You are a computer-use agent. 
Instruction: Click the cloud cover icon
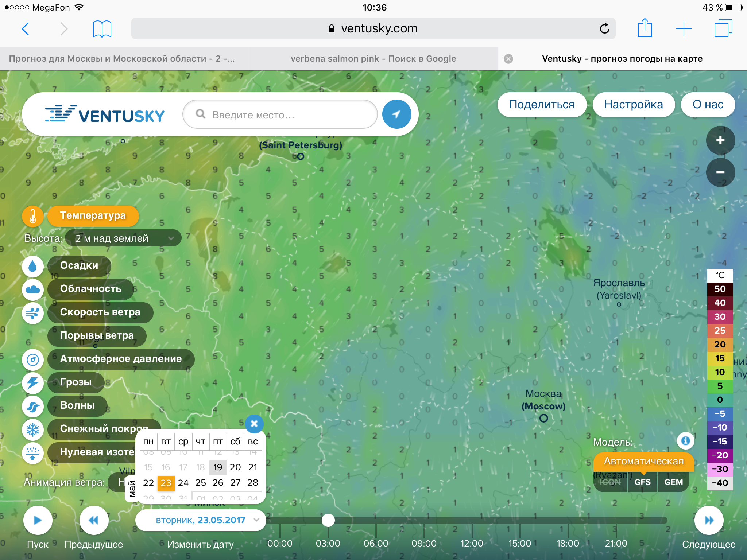tap(32, 289)
